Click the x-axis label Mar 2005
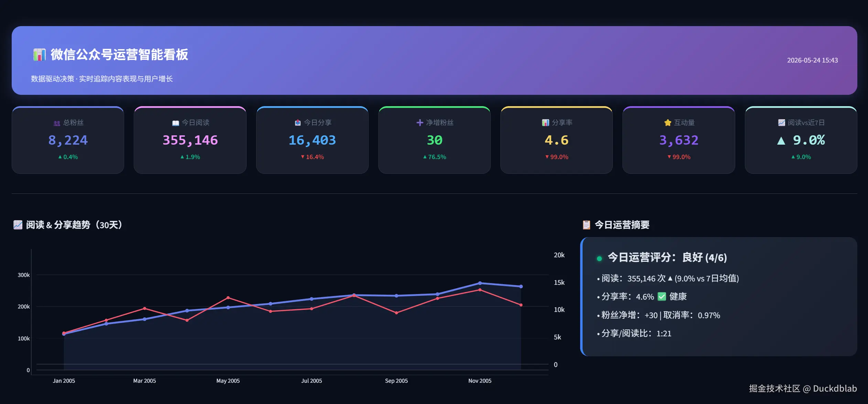This screenshot has width=868, height=404. tap(144, 381)
